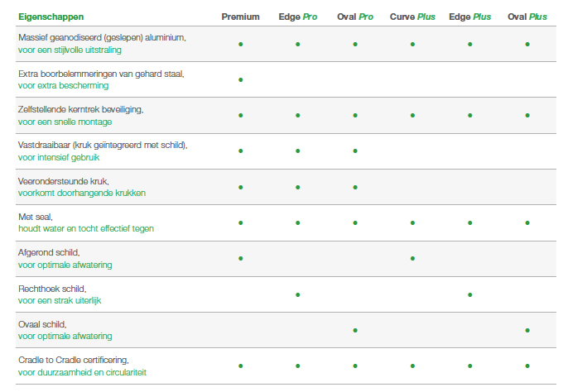The image size is (568, 392).
Task: Click the Oval Pro column header
Action: (354, 17)
